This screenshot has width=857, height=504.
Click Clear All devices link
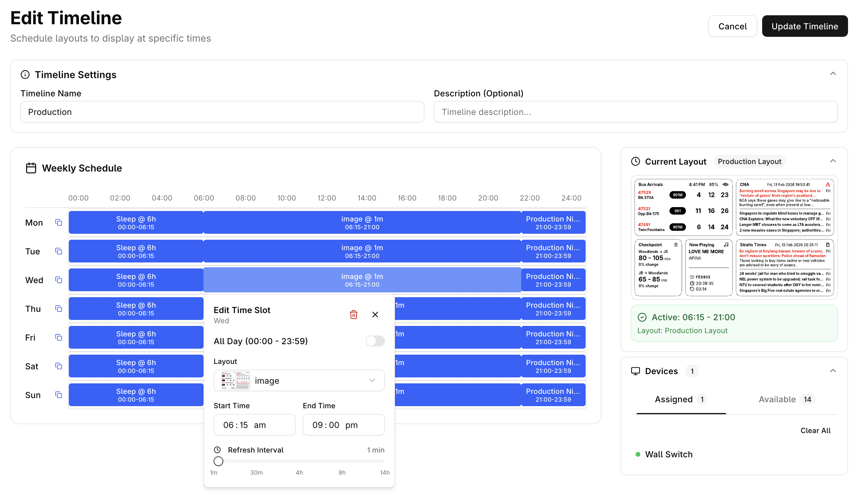pos(815,431)
